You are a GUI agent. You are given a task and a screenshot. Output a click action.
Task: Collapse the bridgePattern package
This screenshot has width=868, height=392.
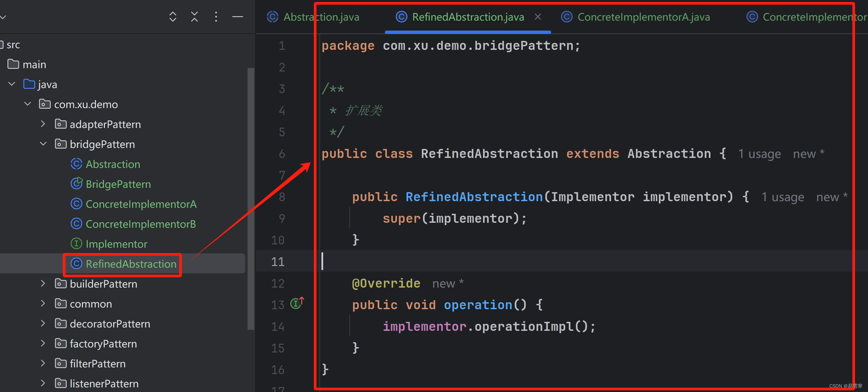click(43, 144)
